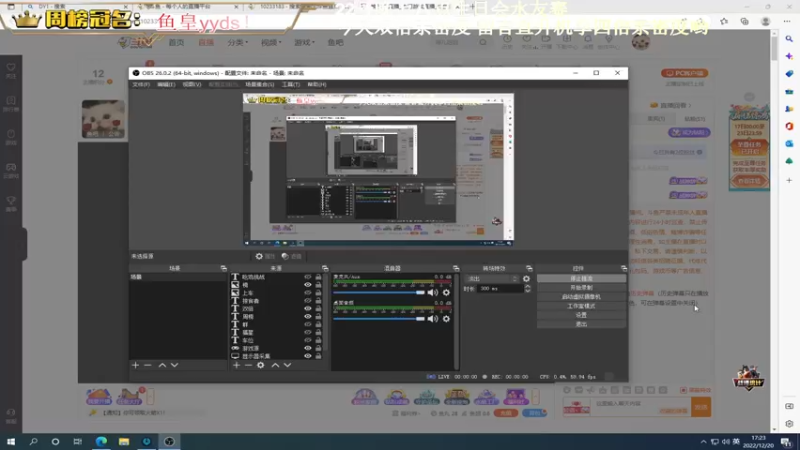Pop out the Controls dock panel

(x=623, y=268)
